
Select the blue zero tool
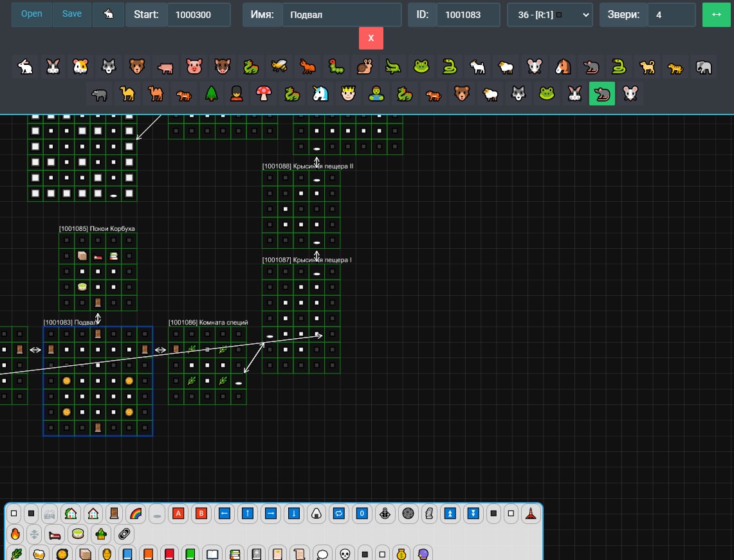pyautogui.click(x=362, y=514)
